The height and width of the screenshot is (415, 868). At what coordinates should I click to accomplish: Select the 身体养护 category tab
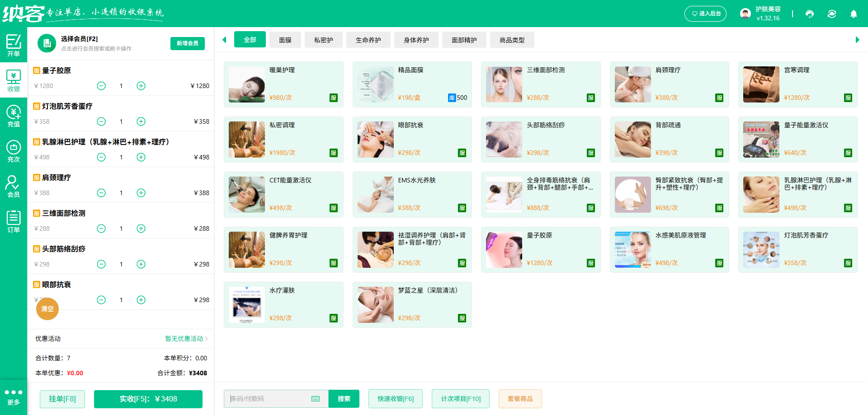tap(416, 40)
